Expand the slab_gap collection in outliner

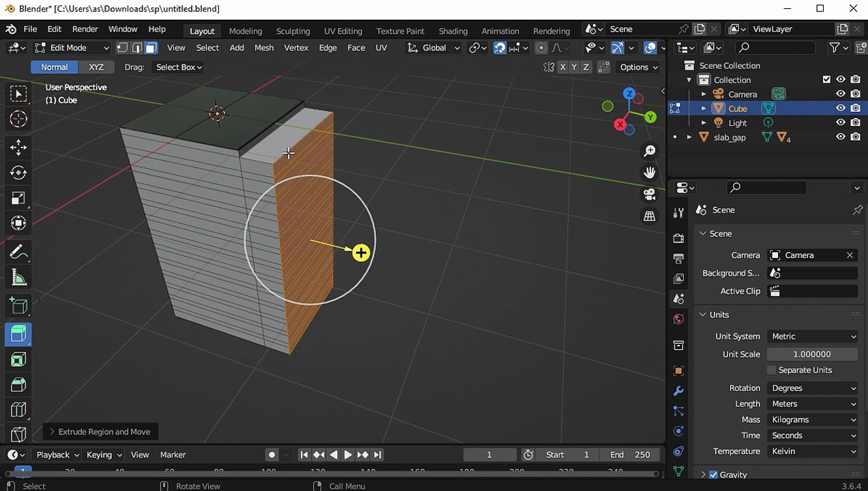[x=689, y=138]
